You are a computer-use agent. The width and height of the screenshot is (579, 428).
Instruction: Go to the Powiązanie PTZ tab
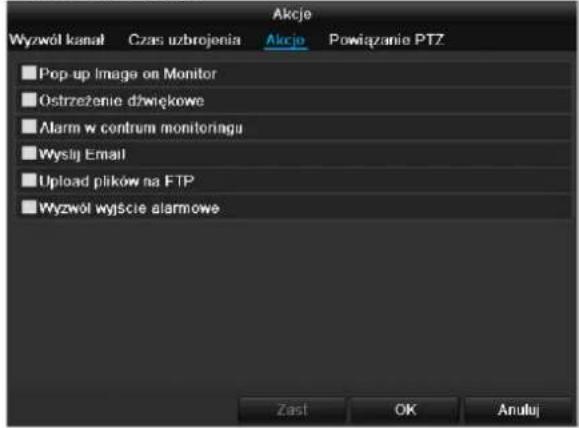point(386,40)
